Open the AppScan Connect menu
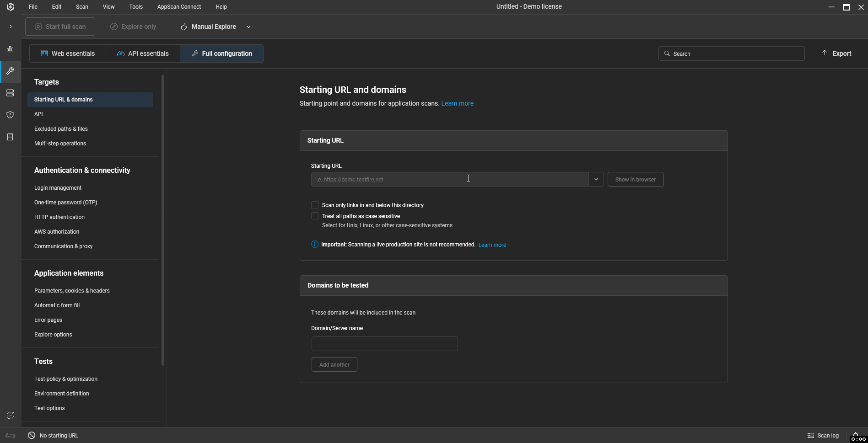The width and height of the screenshot is (868, 443). (179, 7)
